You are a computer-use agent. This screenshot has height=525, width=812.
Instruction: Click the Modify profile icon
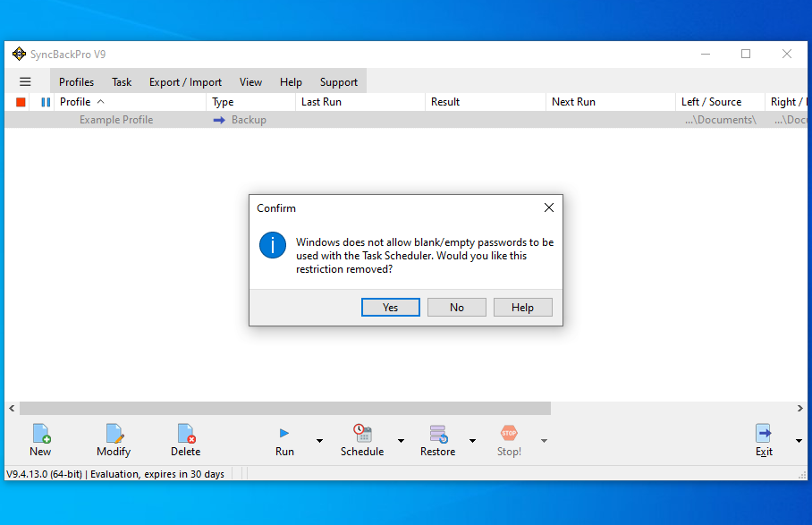(114, 434)
